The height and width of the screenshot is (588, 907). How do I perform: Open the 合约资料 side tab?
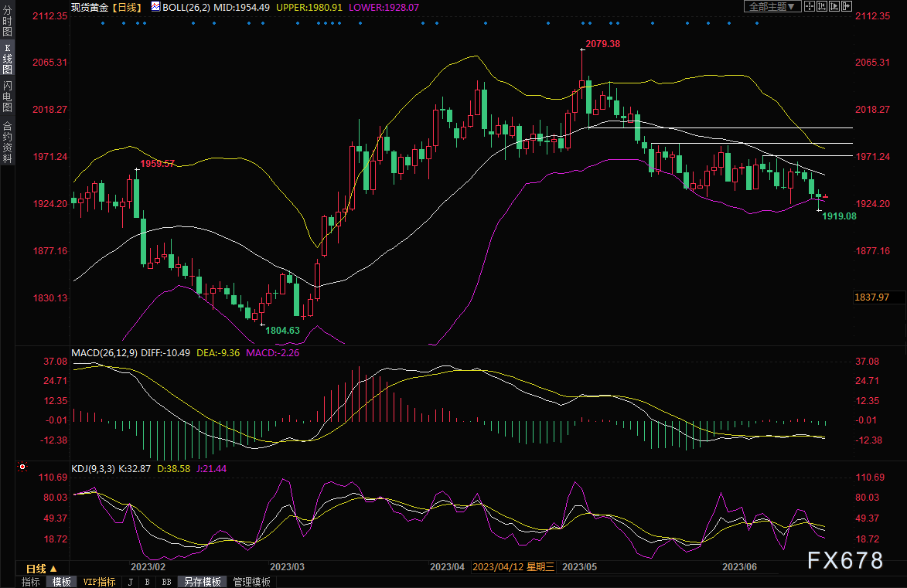(7, 141)
